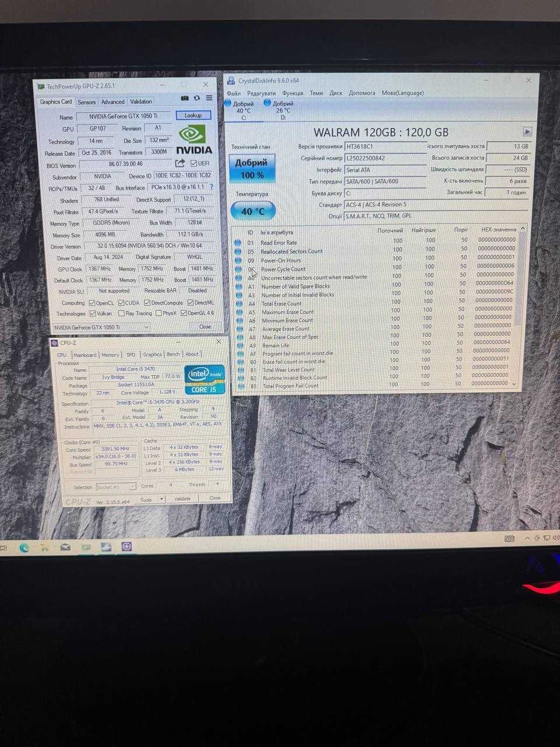Click the CrystalDiskInfo title bar icon
The image size is (560, 747).
pyautogui.click(x=230, y=81)
